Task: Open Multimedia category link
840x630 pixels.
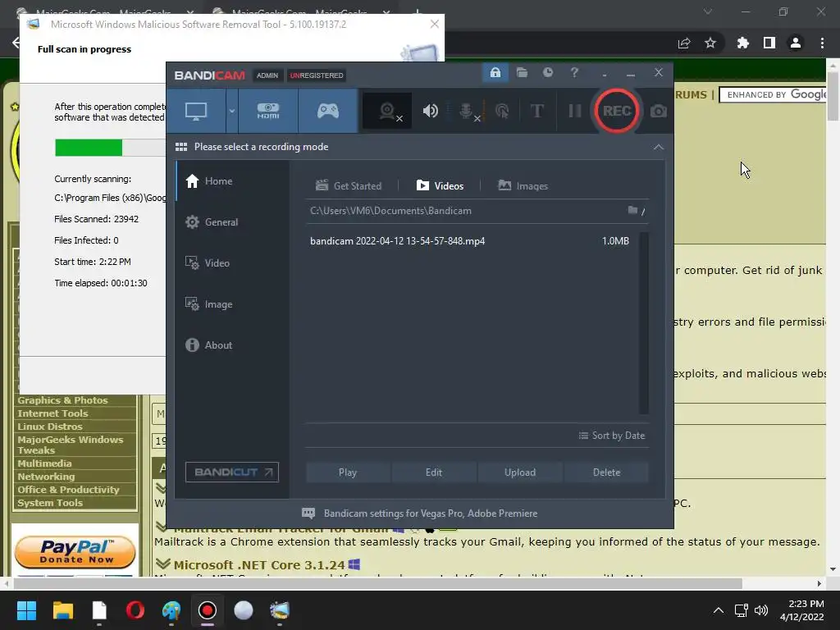Action: (x=44, y=463)
